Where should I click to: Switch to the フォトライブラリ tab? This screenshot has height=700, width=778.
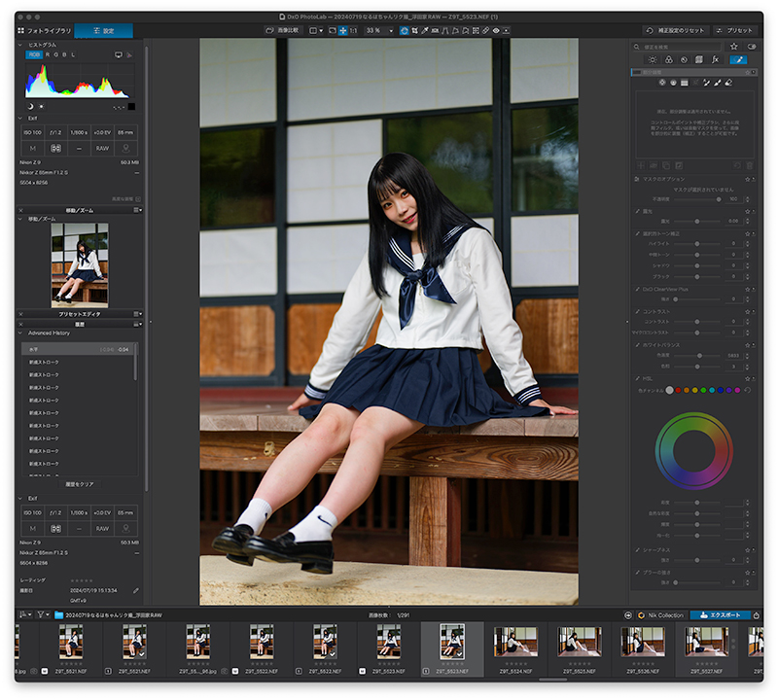click(45, 31)
